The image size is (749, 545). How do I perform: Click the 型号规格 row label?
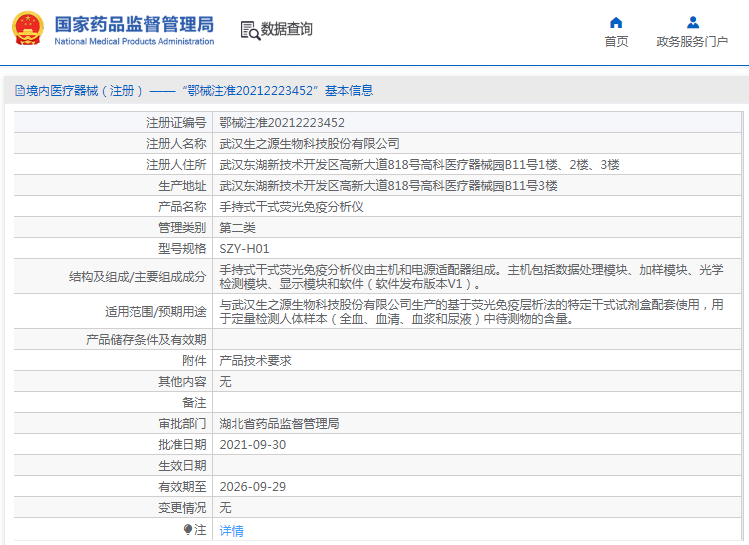pyautogui.click(x=182, y=249)
